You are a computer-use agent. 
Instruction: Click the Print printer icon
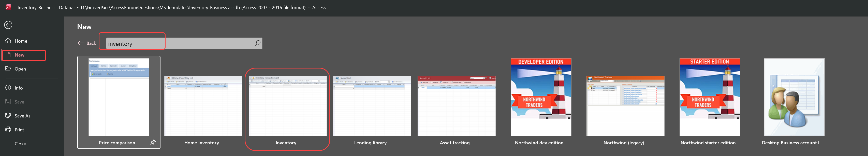[x=8, y=129]
